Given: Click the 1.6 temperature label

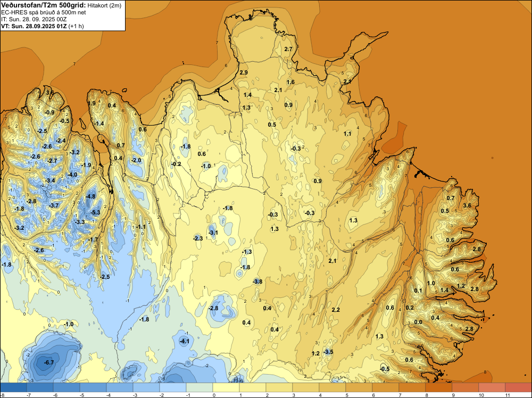Looking at the screenshot, I should [290, 82].
